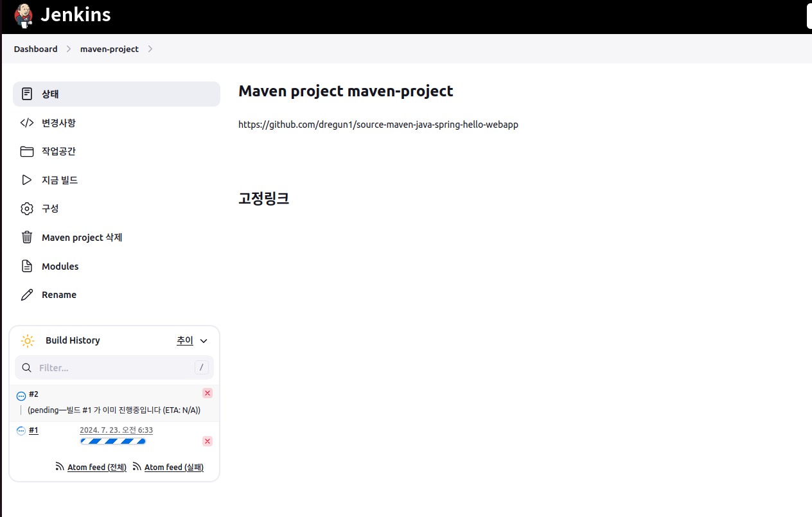Click the Build History heading
The height and width of the screenshot is (517, 812).
tap(73, 340)
